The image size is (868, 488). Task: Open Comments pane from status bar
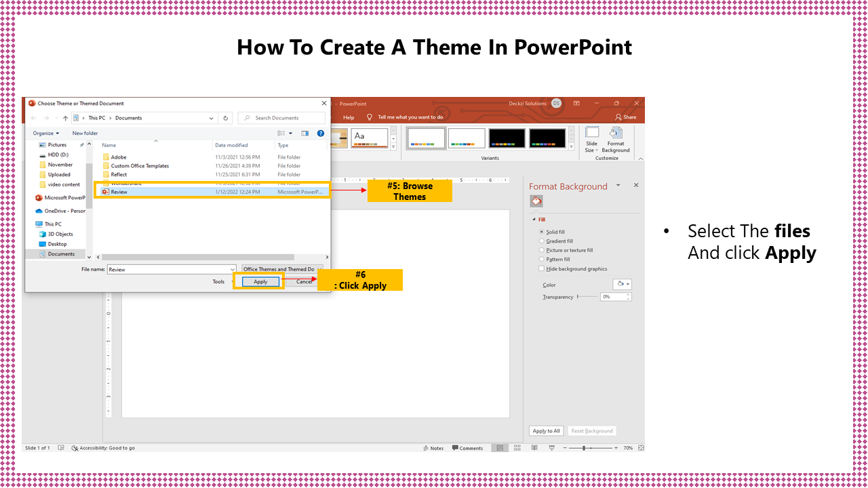468,448
